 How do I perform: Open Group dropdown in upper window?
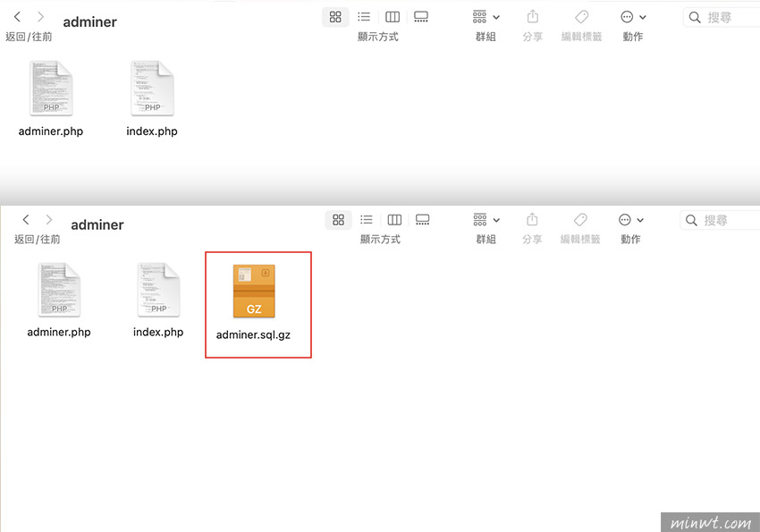(x=486, y=17)
